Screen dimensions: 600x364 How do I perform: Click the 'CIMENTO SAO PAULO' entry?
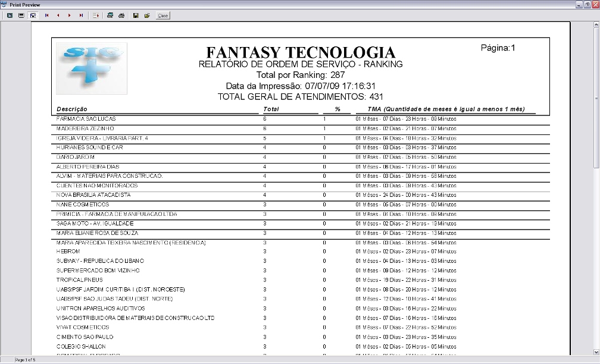click(x=85, y=337)
